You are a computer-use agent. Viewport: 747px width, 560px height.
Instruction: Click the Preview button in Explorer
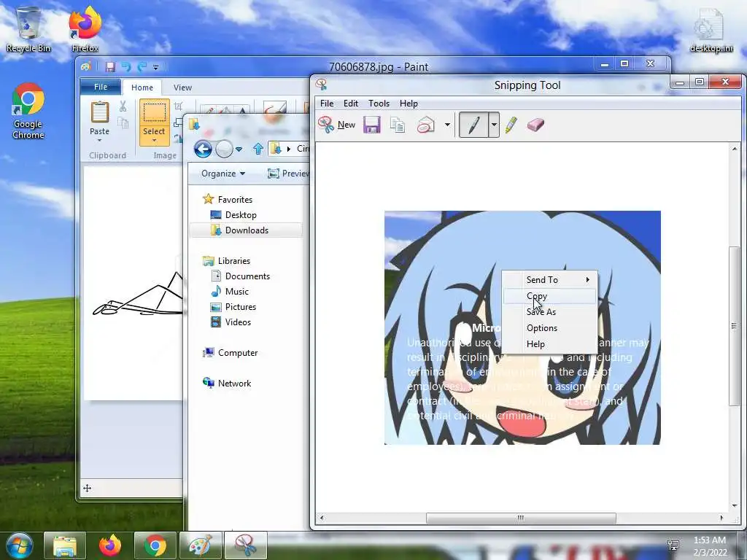click(x=289, y=174)
